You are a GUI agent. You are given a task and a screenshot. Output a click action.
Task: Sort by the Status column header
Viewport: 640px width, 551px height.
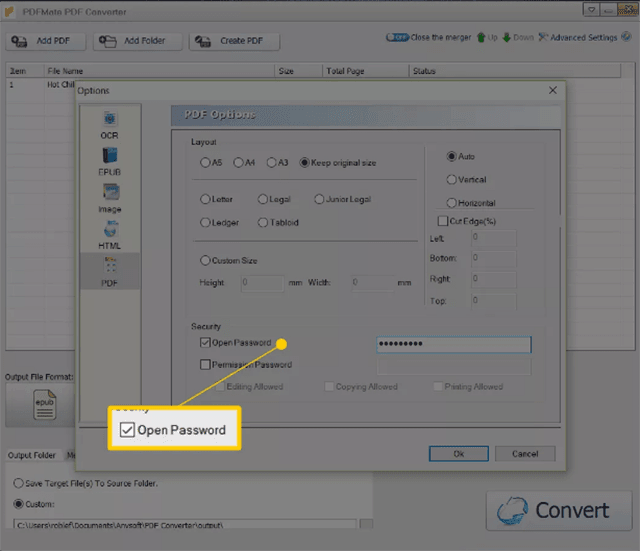coord(515,71)
